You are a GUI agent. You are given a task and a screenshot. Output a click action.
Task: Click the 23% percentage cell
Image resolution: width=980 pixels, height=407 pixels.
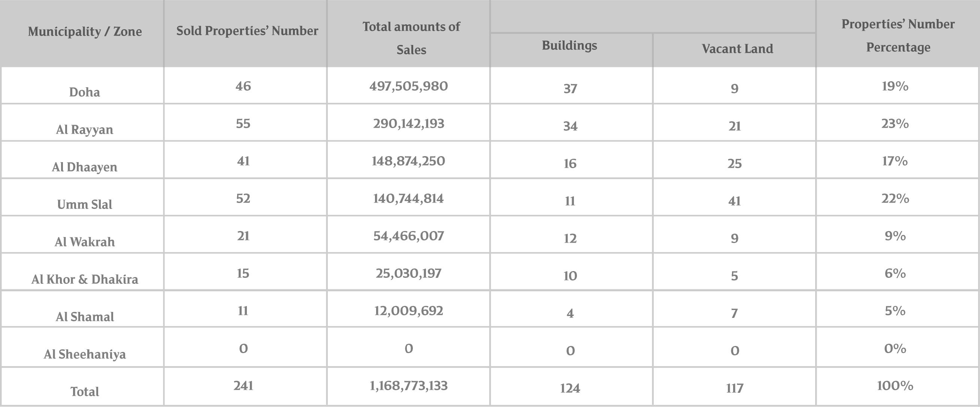point(895,124)
